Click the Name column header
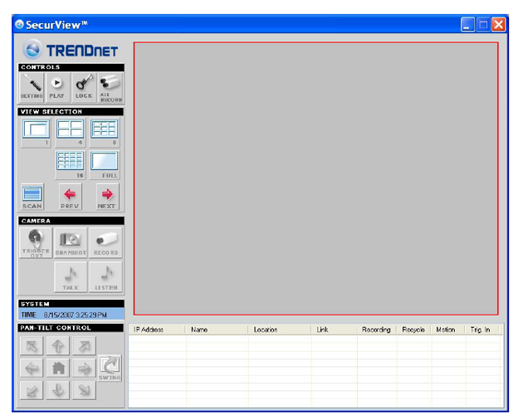The height and width of the screenshot is (420, 523). click(217, 330)
